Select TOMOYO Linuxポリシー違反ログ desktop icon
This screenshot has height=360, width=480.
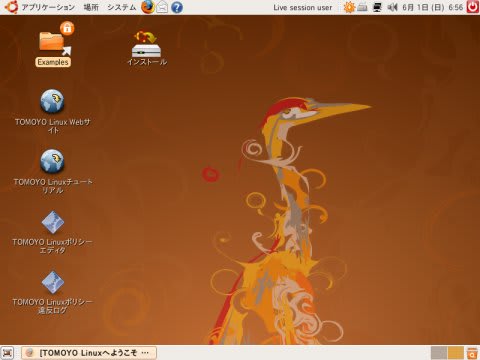click(x=53, y=292)
